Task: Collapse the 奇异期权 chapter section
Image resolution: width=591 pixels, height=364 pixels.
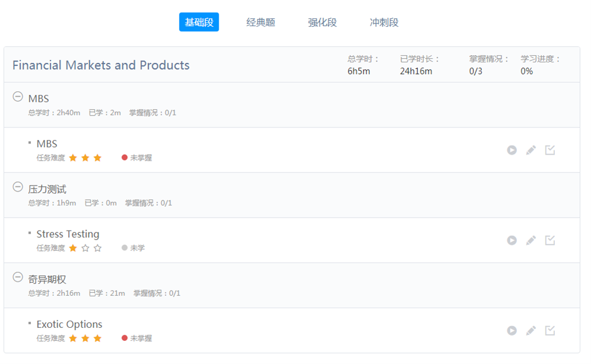Action: tap(18, 277)
